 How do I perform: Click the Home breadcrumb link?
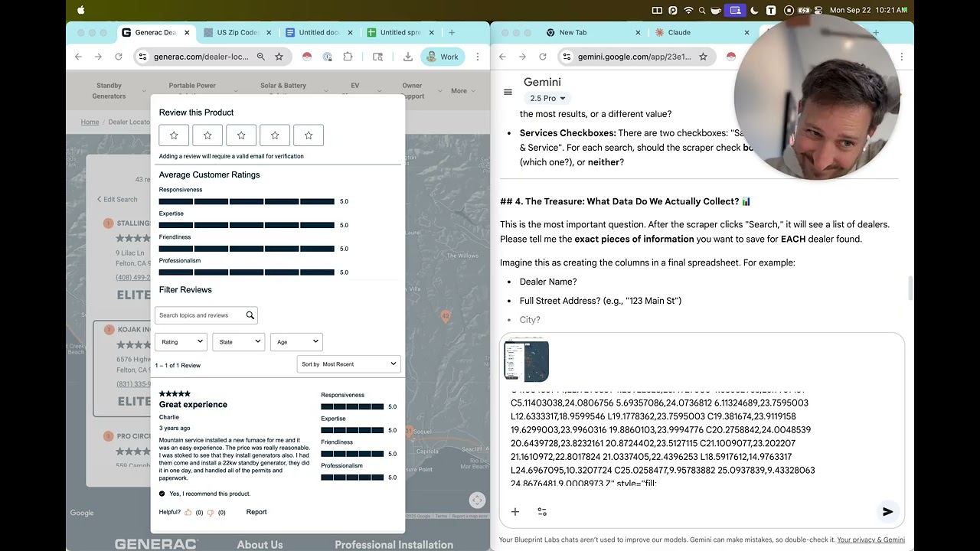(90, 122)
